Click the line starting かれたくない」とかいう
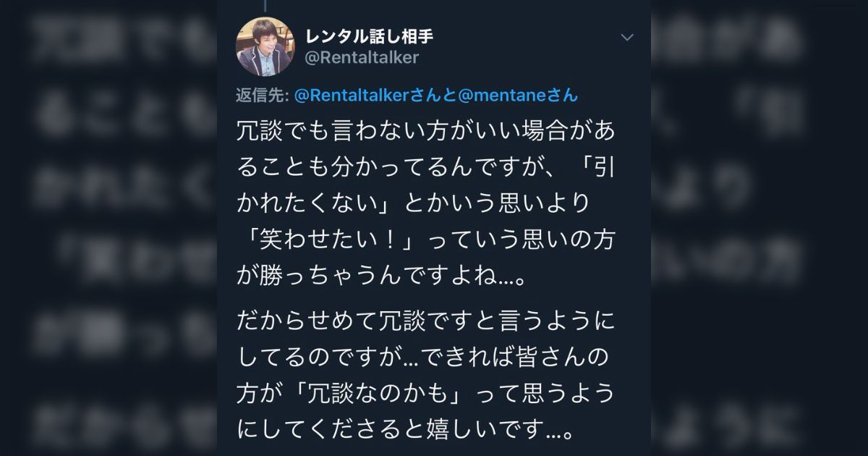The width and height of the screenshot is (868, 456). (414, 204)
